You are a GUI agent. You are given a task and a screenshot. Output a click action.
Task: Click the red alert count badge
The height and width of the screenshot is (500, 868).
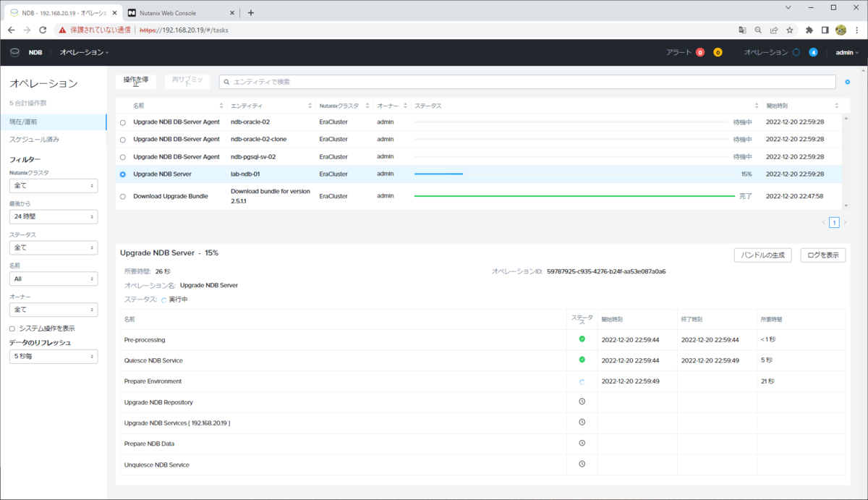click(700, 52)
